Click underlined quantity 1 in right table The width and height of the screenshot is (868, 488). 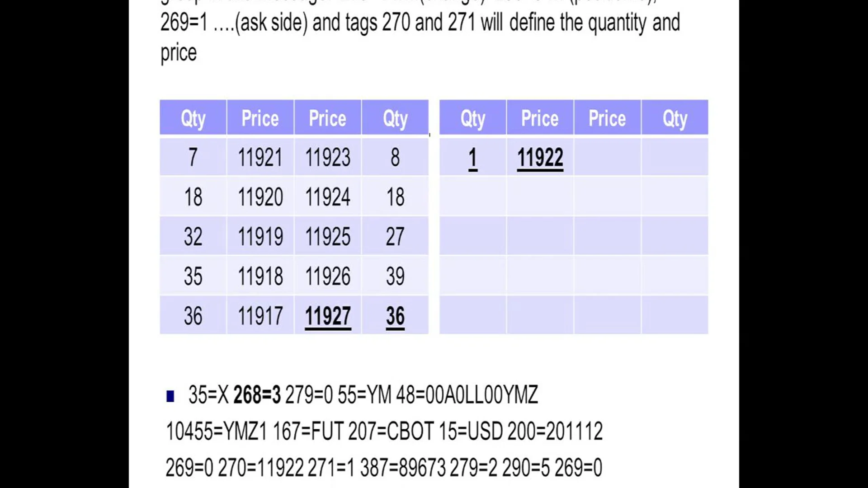pos(472,158)
